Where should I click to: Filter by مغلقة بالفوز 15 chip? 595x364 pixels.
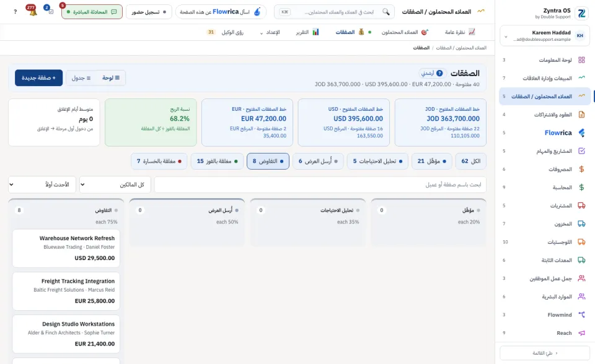217,161
